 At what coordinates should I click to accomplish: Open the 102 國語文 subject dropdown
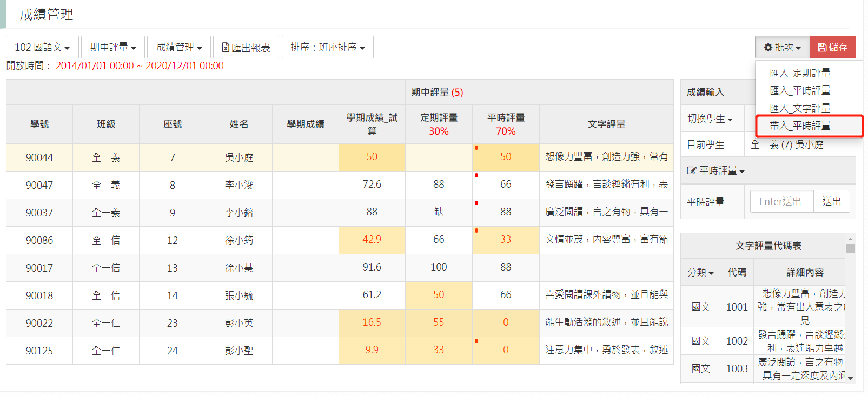(x=42, y=47)
